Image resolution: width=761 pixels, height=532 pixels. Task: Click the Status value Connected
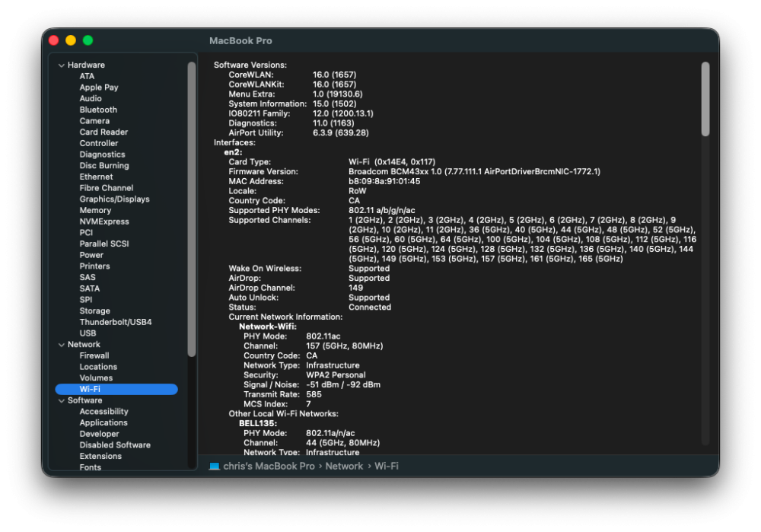click(x=369, y=307)
